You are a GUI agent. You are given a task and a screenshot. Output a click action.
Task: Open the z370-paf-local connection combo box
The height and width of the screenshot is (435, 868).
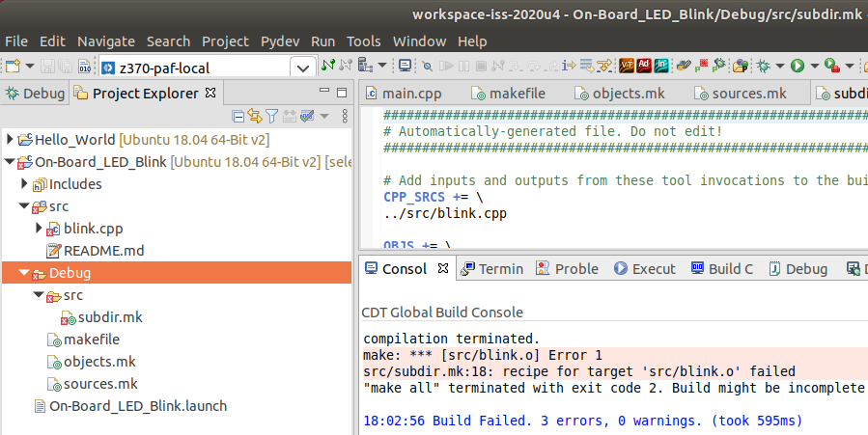point(208,68)
